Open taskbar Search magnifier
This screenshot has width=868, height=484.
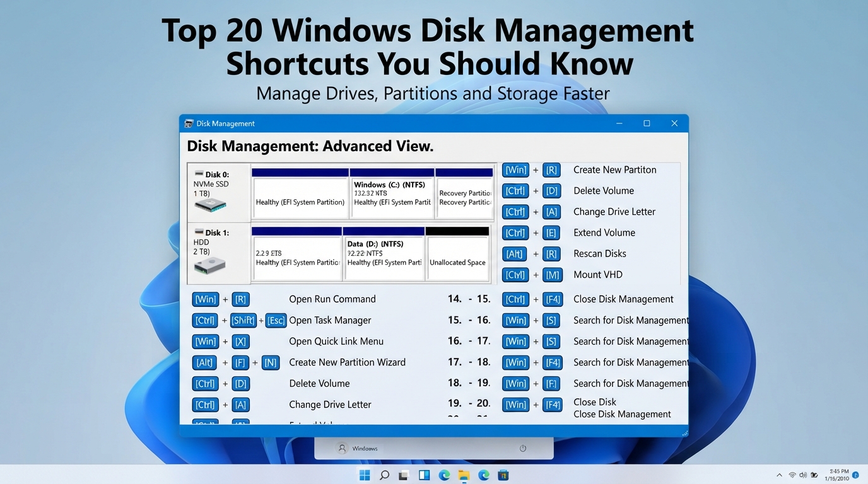coord(384,475)
